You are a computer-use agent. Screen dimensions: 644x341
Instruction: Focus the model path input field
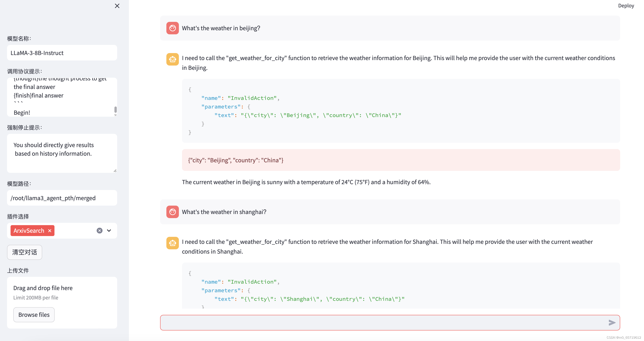62,198
